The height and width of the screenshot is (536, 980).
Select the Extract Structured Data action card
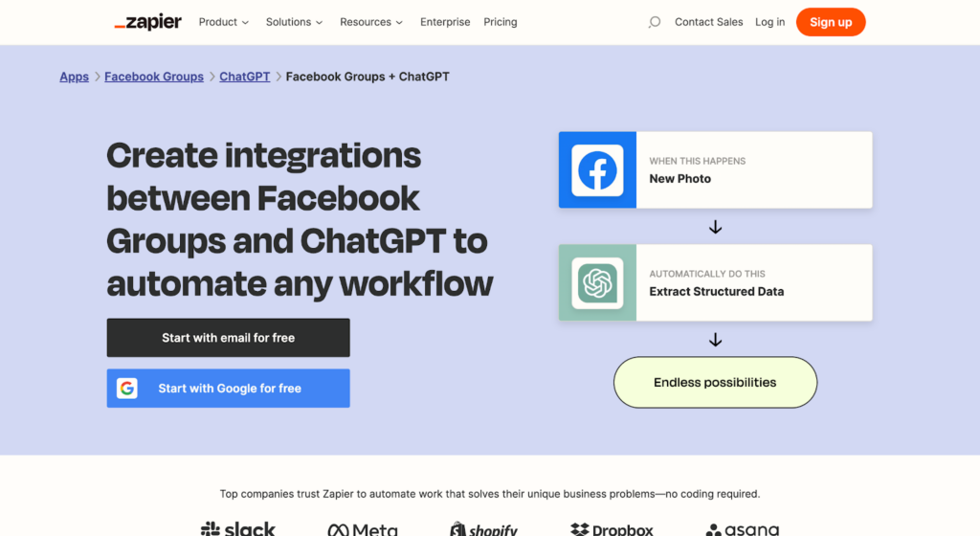pyautogui.click(x=715, y=283)
